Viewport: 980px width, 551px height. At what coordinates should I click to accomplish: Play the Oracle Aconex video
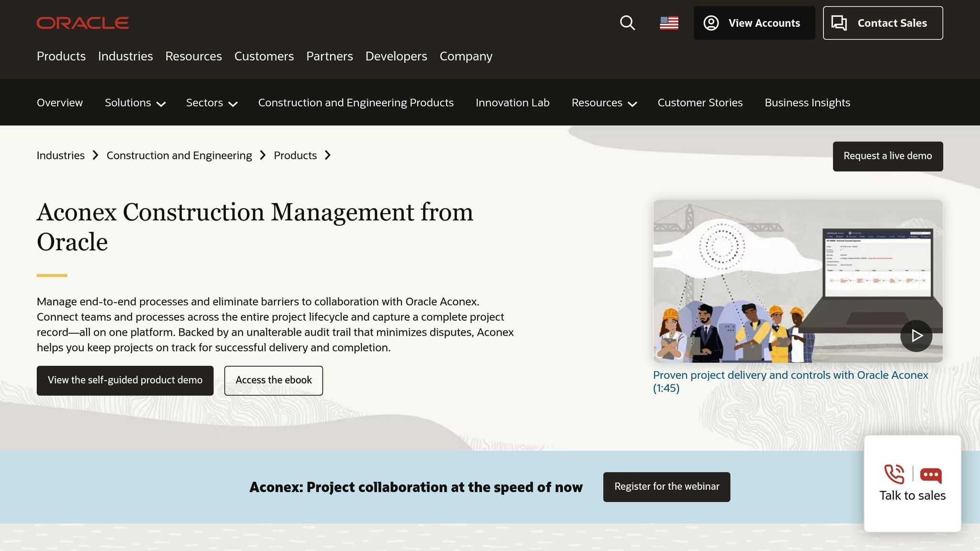[x=916, y=336]
